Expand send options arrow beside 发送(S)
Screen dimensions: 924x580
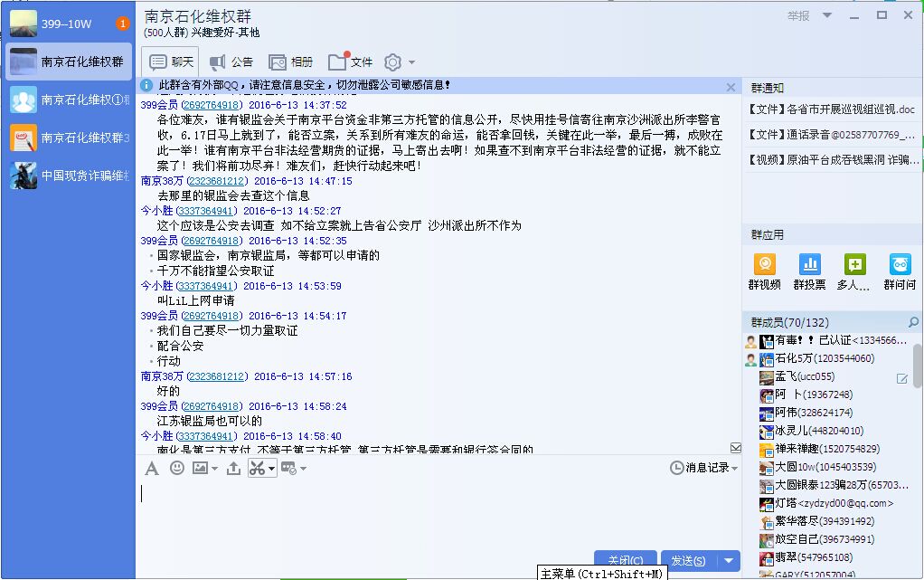click(729, 560)
